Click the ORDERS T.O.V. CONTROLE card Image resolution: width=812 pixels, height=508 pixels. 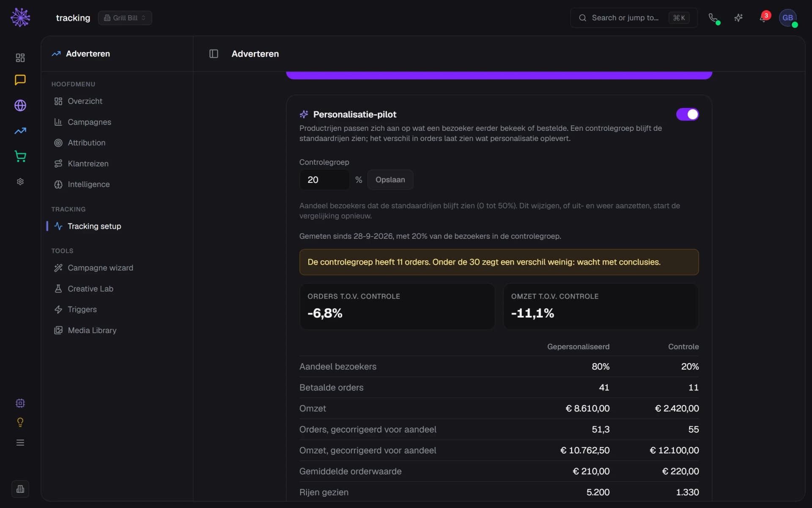pyautogui.click(x=397, y=306)
